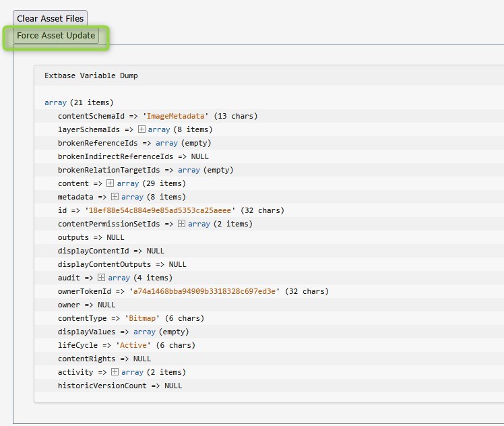The height and width of the screenshot is (426, 504).
Task: Click the brokenRelationTargetIds array keyword
Action: (x=189, y=170)
